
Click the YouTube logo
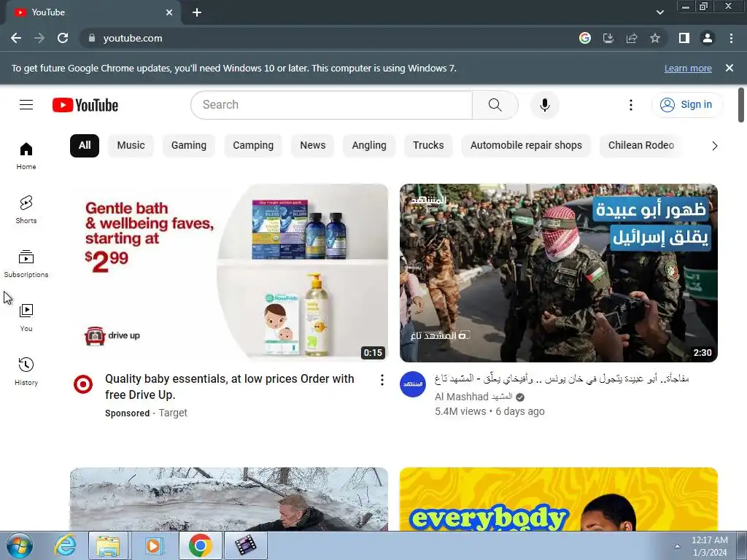(x=85, y=105)
